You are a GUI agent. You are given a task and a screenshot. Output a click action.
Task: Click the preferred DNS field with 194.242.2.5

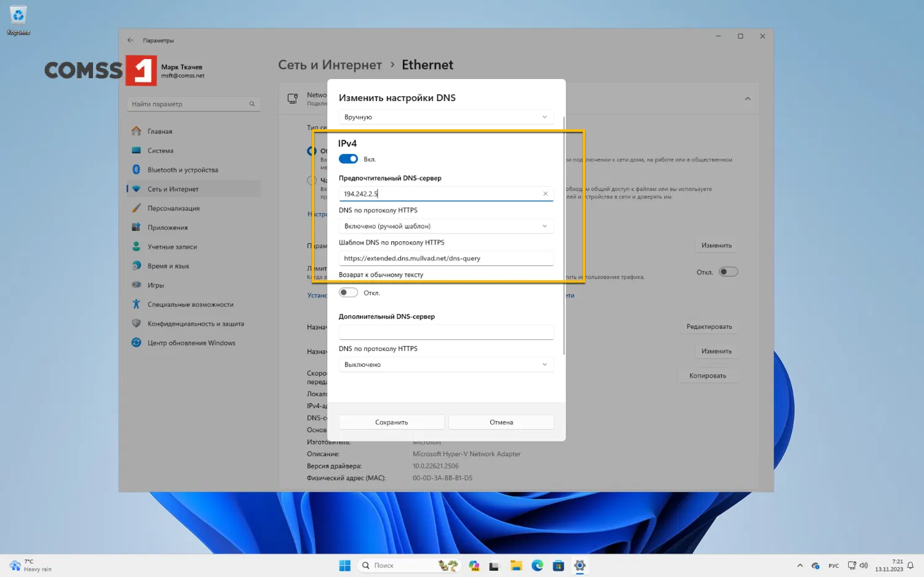click(446, 194)
